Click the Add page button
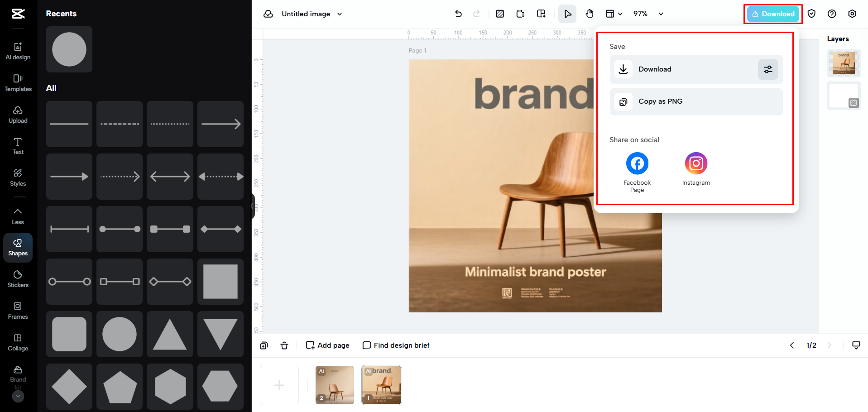This screenshot has width=868, height=412. coord(328,345)
